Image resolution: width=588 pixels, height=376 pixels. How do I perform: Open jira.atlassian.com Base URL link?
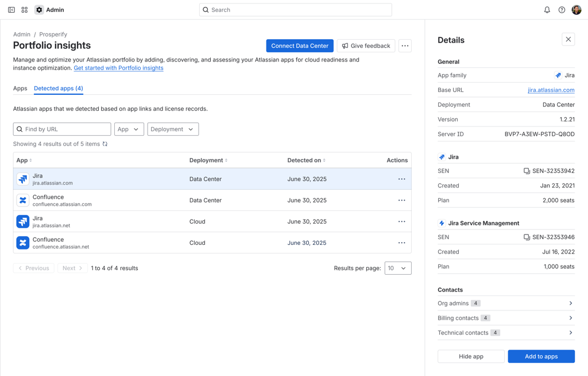click(x=551, y=90)
